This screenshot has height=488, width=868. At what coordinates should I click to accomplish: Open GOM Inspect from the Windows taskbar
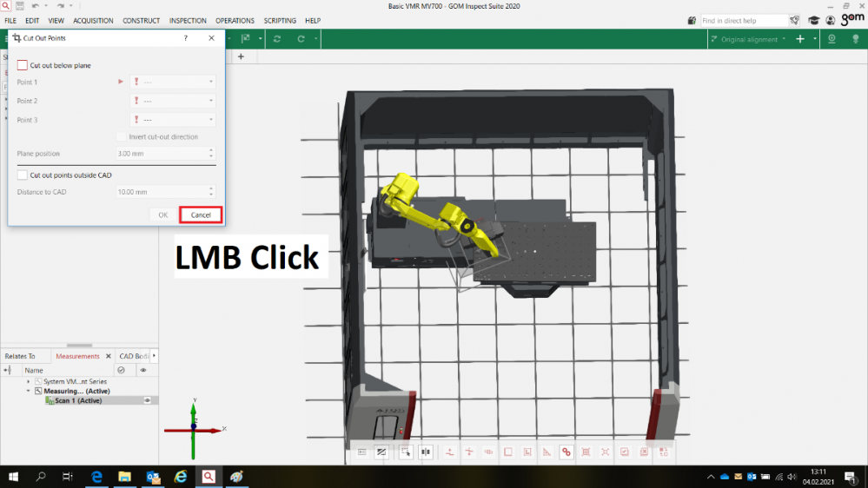click(209, 477)
